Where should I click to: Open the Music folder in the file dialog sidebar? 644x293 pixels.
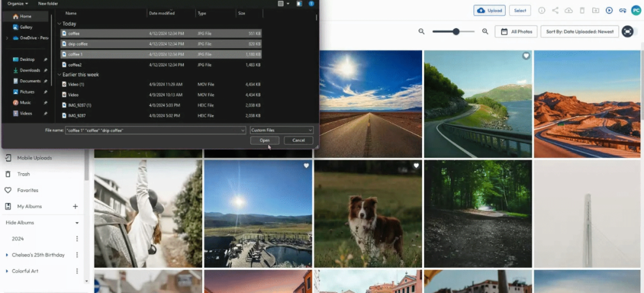[x=27, y=102]
